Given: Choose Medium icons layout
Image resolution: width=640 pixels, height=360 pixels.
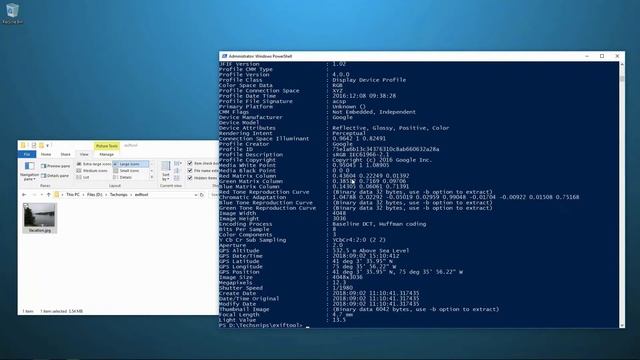Looking at the screenshot, I should (92, 171).
